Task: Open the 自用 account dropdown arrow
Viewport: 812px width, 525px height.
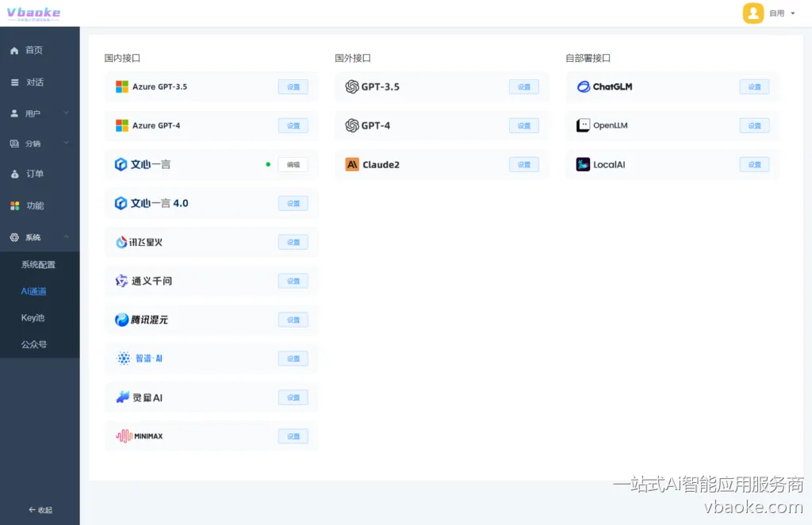Action: tap(792, 13)
